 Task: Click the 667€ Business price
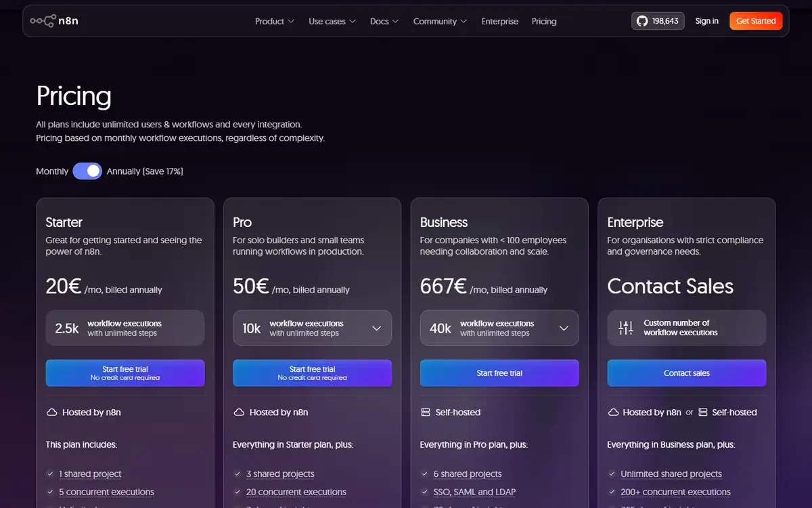[443, 287]
